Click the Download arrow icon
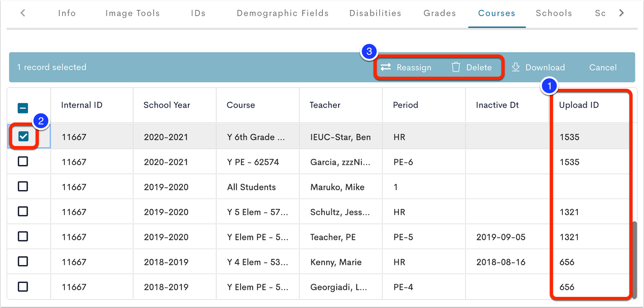This screenshot has width=644, height=308. 515,67
